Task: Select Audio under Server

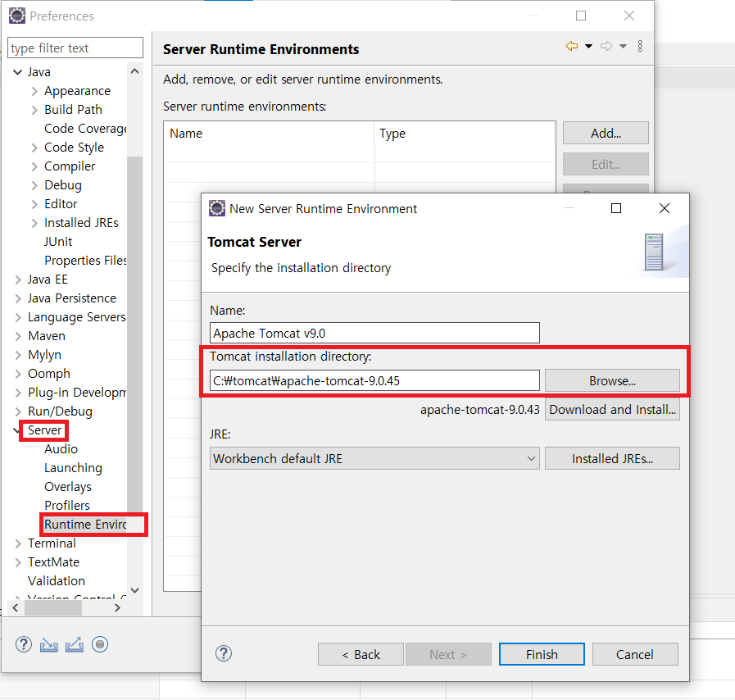Action: (x=61, y=449)
